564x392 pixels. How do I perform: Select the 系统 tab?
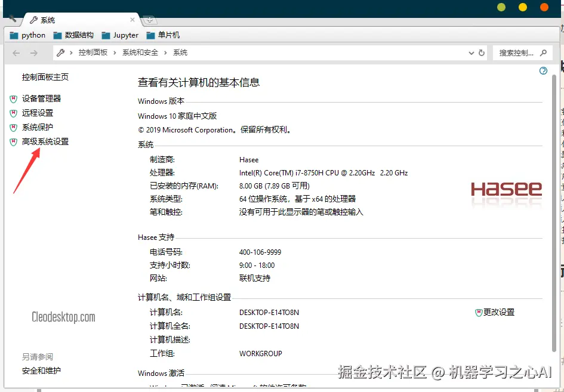[81, 20]
